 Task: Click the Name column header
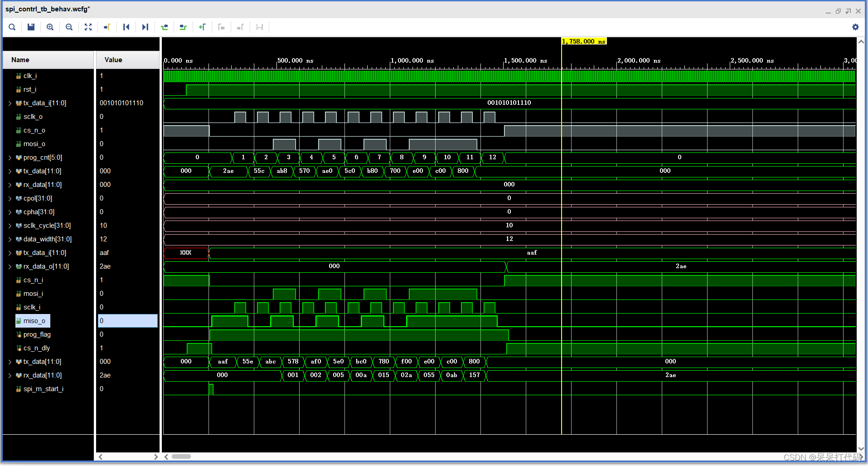pyautogui.click(x=20, y=59)
